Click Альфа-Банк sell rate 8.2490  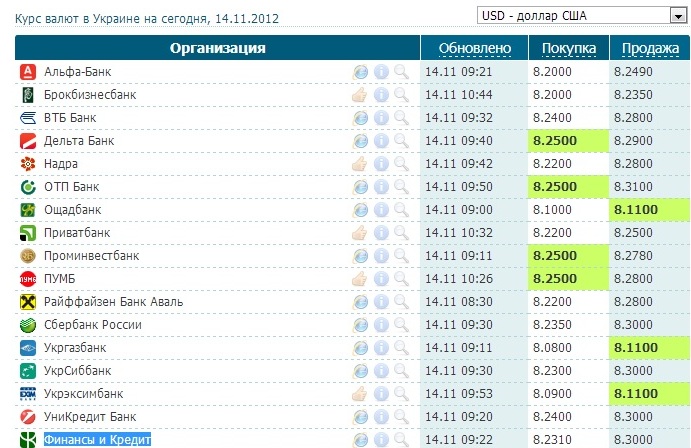[x=633, y=72]
